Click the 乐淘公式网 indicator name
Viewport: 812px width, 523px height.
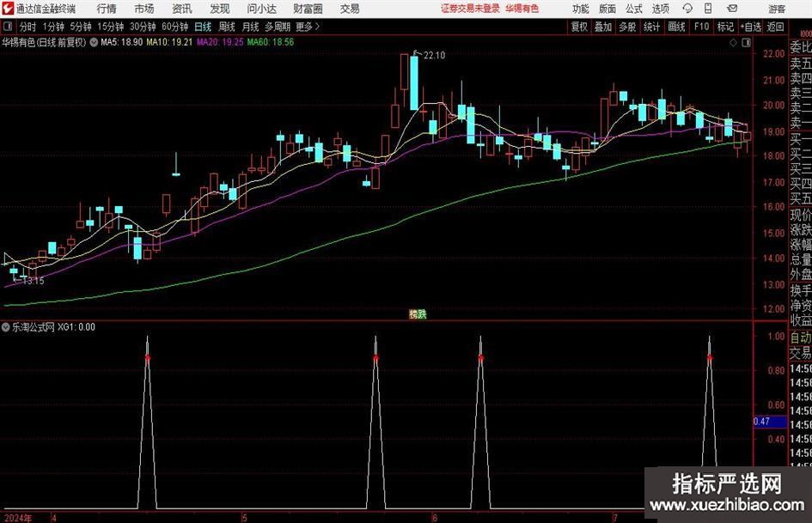pyautogui.click(x=34, y=327)
